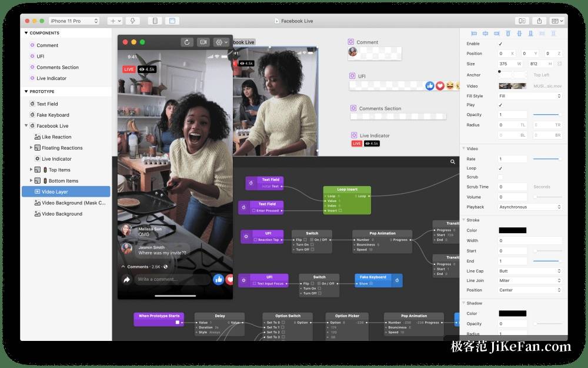The height and width of the screenshot is (368, 588).
Task: Adjust the Volume slider
Action: pos(548,197)
